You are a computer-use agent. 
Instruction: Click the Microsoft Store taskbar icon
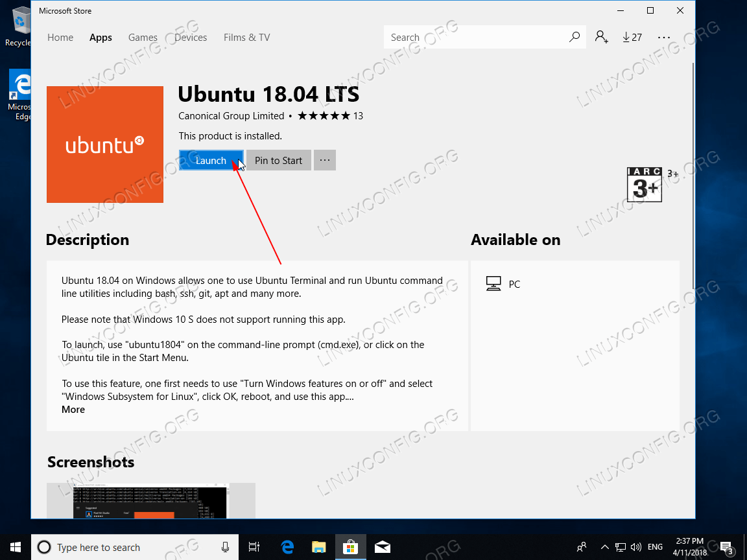coord(351,547)
